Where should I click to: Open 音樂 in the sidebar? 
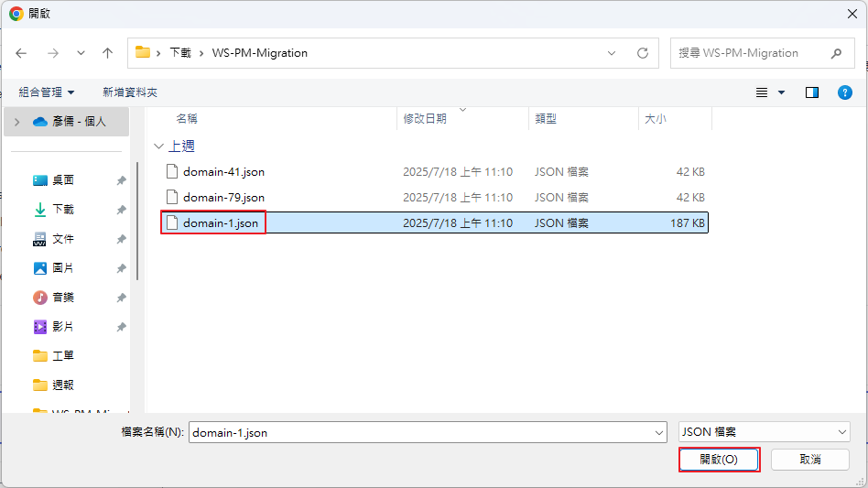(x=63, y=298)
